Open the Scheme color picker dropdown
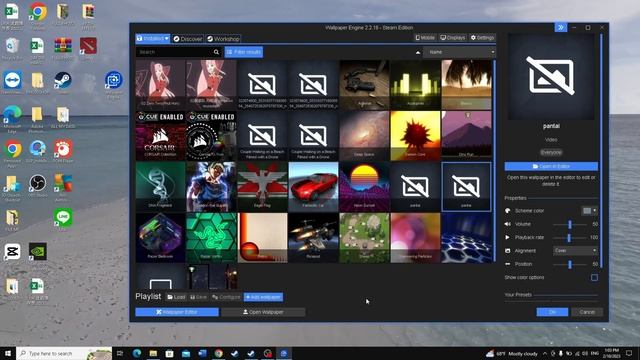Viewport: 640px width, 360px height. coord(589,211)
